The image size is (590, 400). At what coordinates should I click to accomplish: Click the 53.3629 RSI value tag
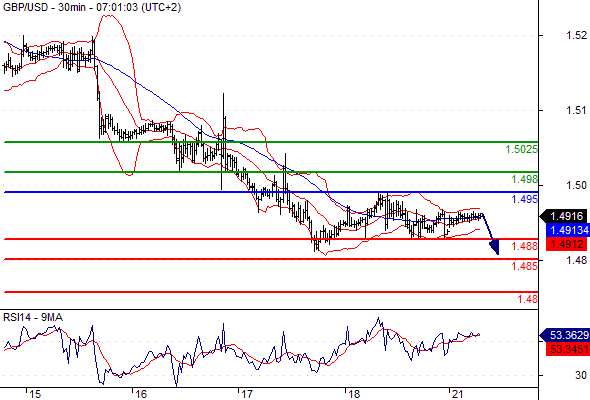click(x=565, y=335)
